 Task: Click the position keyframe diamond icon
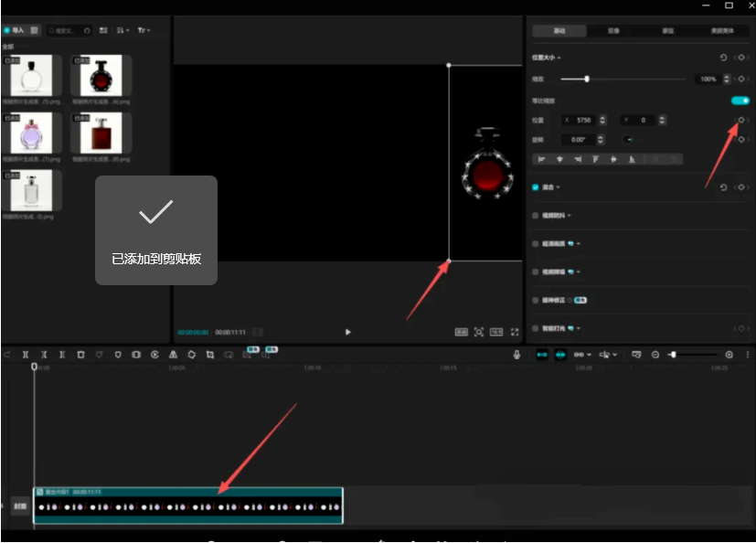(x=740, y=120)
